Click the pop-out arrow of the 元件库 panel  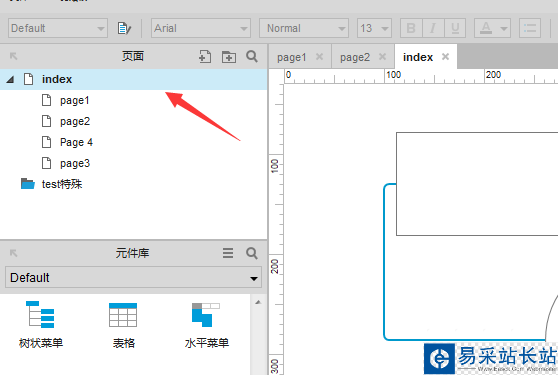click(14, 253)
